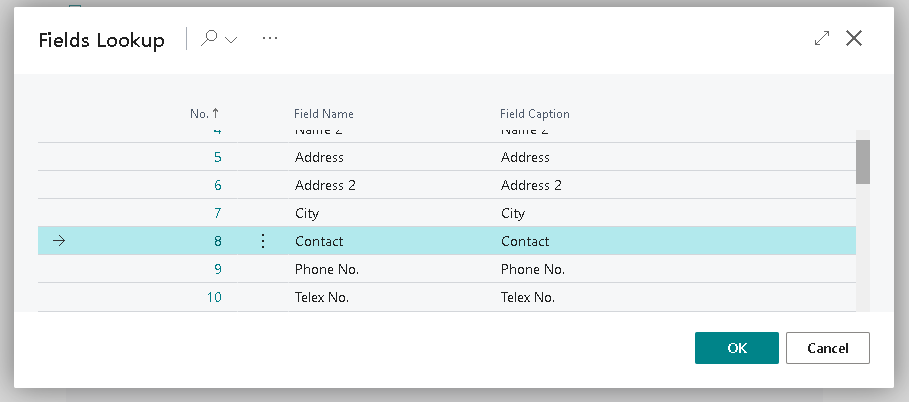The width and height of the screenshot is (909, 402).
Task: Select the Address 2 field name cell
Action: (325, 185)
